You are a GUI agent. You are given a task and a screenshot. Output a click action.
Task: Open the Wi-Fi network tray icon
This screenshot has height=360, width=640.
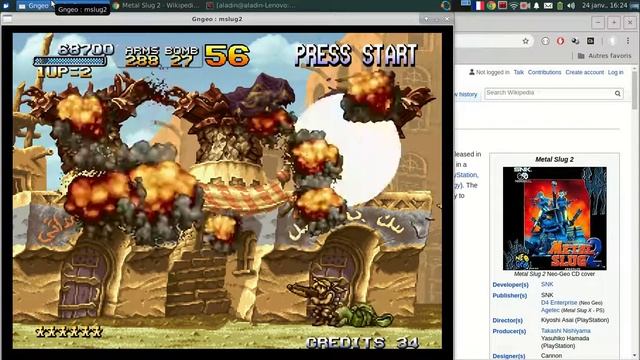click(514, 5)
